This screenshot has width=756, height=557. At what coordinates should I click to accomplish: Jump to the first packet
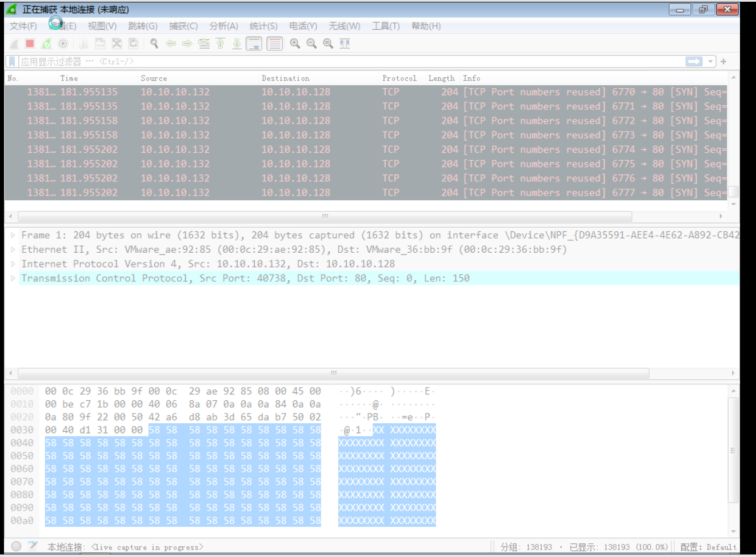pos(220,43)
